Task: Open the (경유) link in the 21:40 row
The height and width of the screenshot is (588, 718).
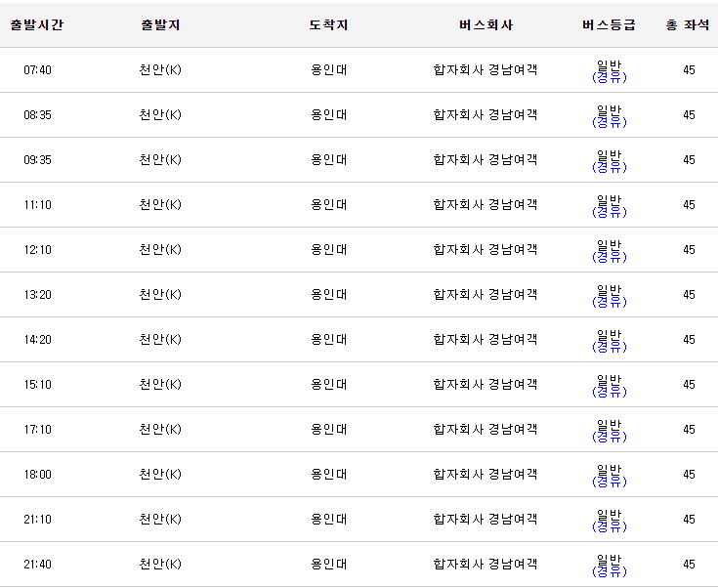Action: coord(609,571)
